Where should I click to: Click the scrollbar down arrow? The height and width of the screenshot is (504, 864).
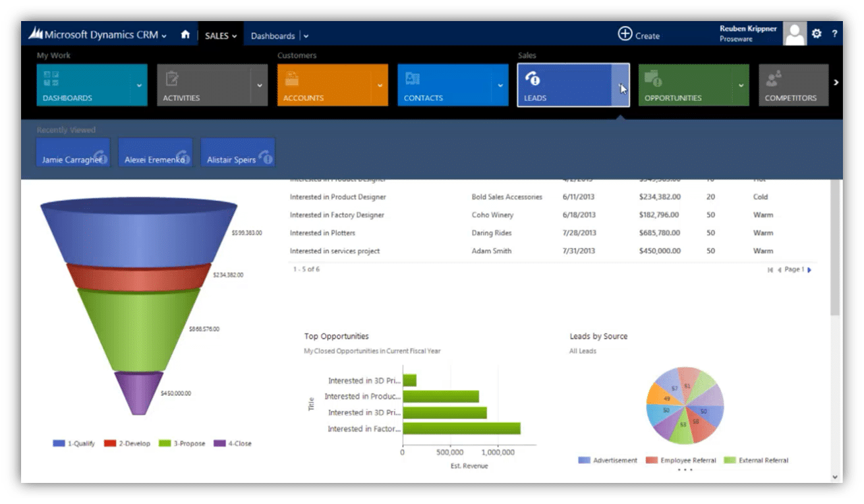[x=835, y=476]
